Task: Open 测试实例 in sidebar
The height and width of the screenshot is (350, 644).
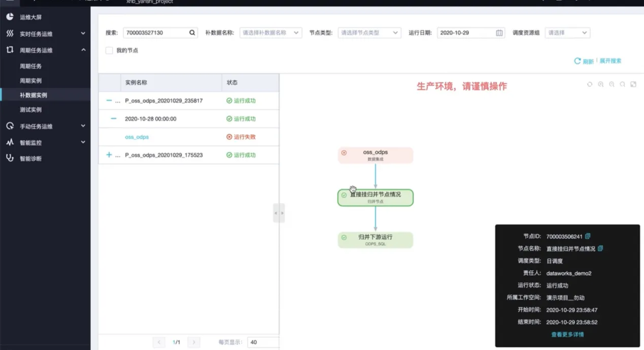Action: point(30,110)
